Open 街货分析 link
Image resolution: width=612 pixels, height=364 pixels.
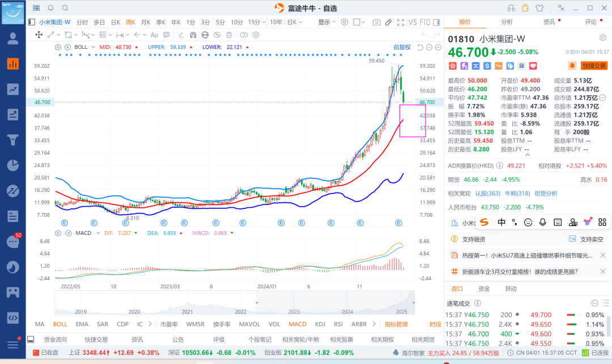tap(546, 193)
